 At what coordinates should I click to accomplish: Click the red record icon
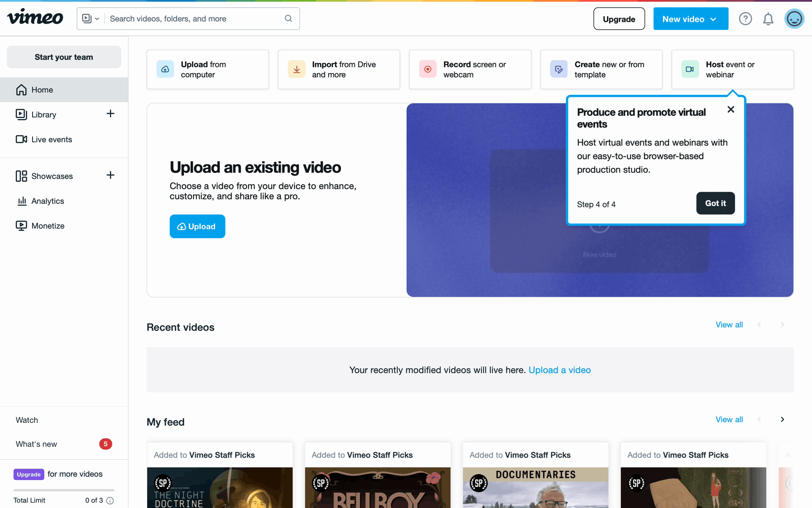428,69
